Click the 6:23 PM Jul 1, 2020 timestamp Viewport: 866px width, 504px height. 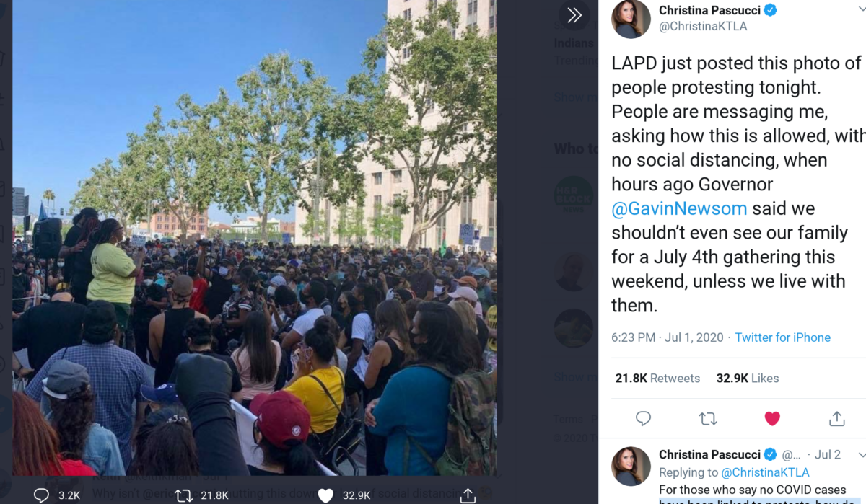point(668,337)
